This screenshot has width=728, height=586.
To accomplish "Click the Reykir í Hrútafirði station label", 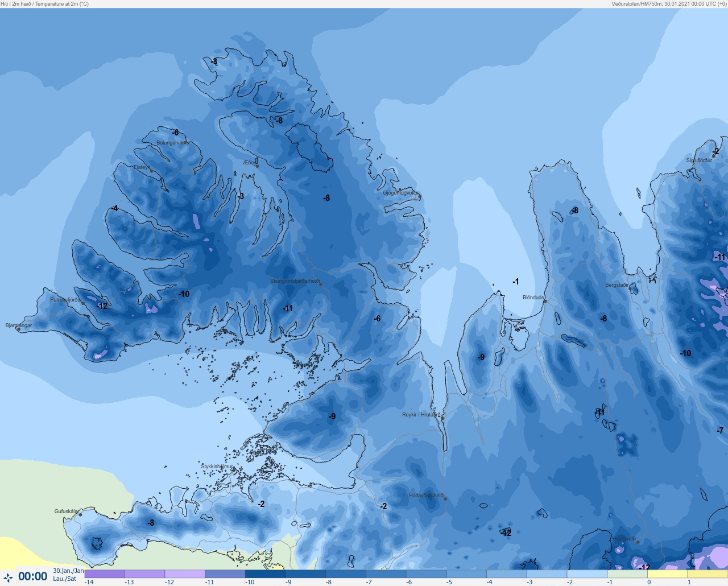I will coord(421,415).
